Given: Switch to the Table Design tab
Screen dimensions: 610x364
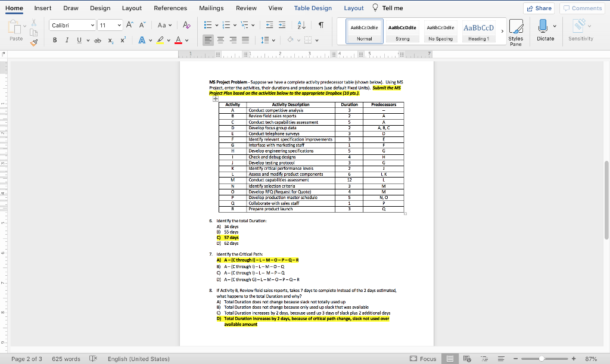Looking at the screenshot, I should (313, 8).
